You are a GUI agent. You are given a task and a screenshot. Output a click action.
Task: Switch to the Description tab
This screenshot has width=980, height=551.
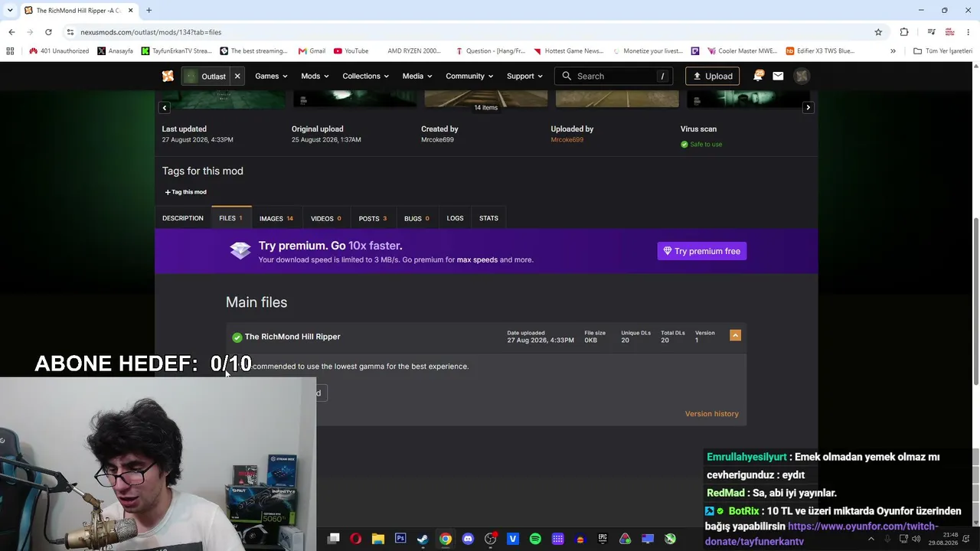(183, 218)
